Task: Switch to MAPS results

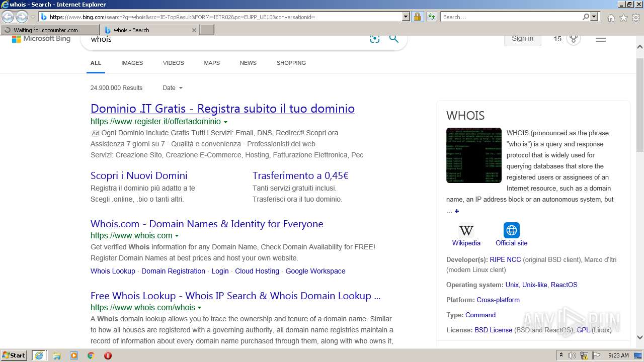Action: coord(212,63)
